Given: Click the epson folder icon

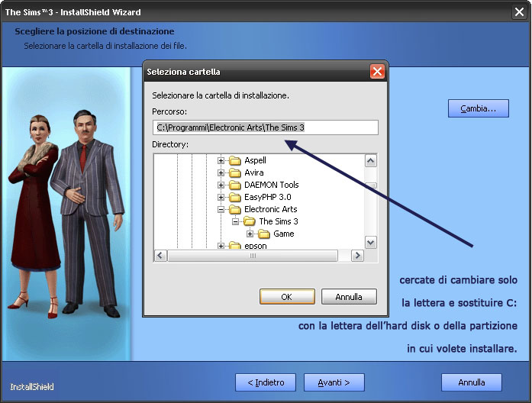Looking at the screenshot, I should [x=235, y=245].
